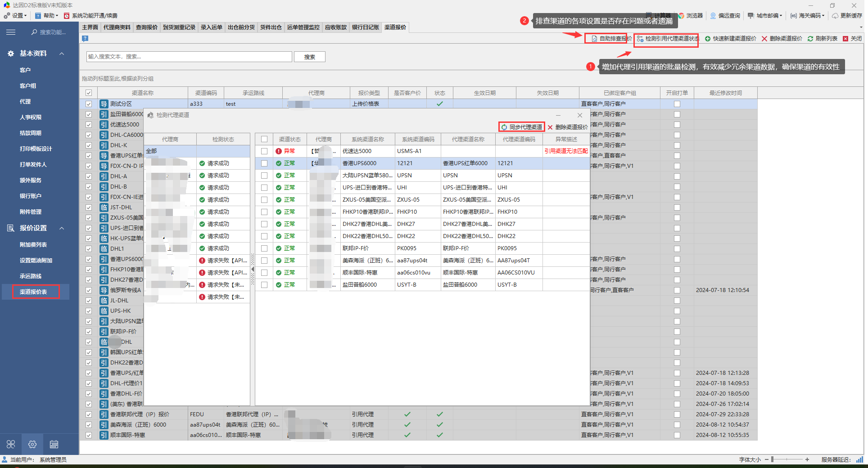
Task: Collapse the 基本资料 sidebar section
Action: (x=62, y=54)
